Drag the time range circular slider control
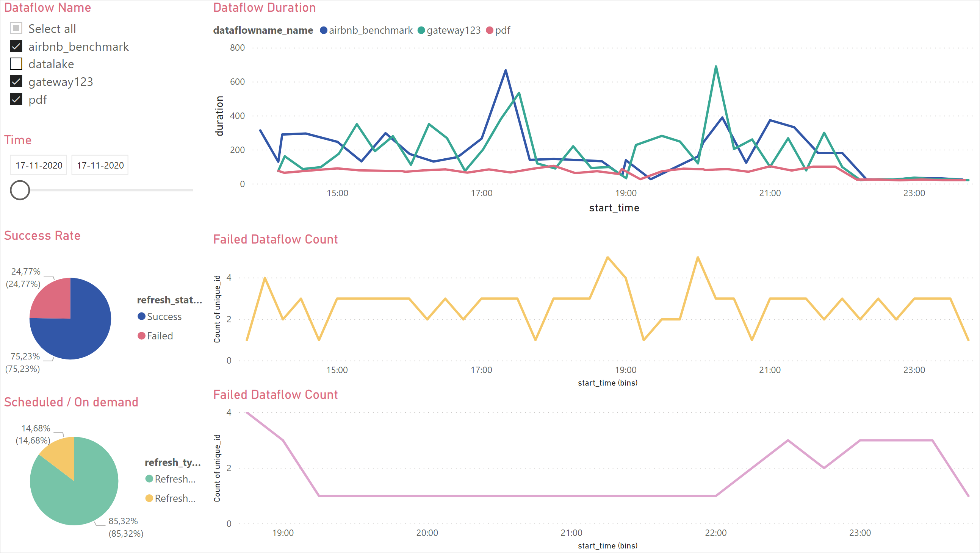980x553 pixels. point(20,191)
